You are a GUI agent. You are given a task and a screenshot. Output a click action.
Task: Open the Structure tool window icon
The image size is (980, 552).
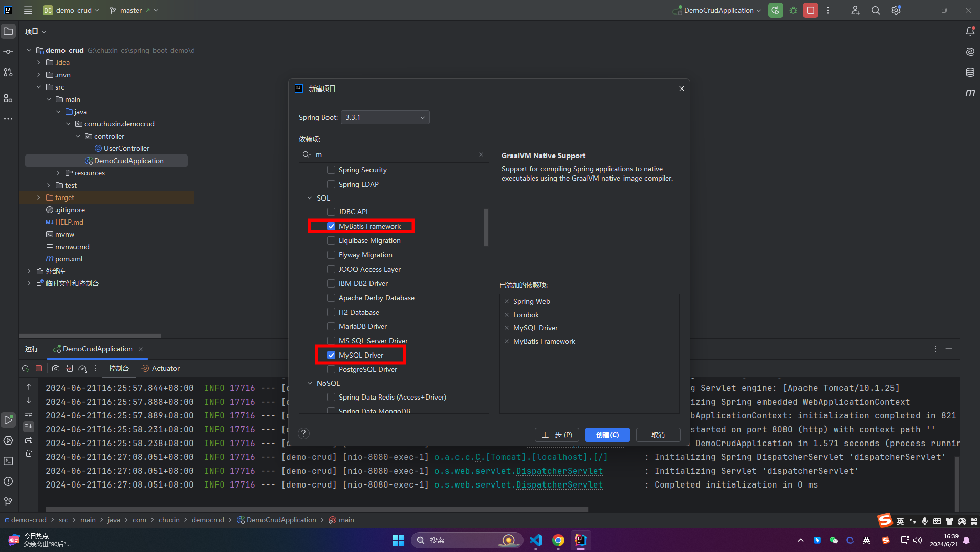coord(8,98)
